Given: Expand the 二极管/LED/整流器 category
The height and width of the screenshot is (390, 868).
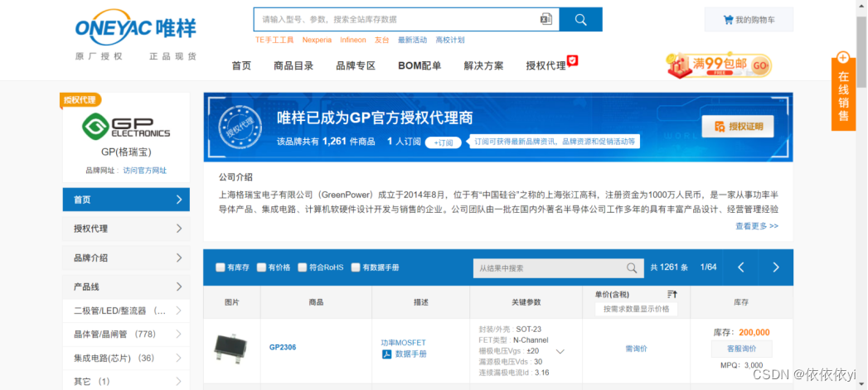Looking at the screenshot, I should pyautogui.click(x=126, y=311).
